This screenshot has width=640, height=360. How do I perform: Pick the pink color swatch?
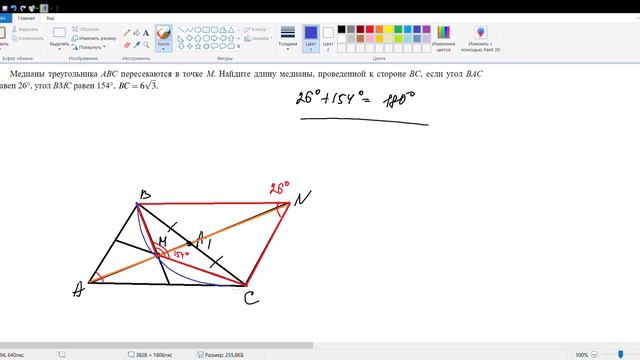[x=369, y=38]
